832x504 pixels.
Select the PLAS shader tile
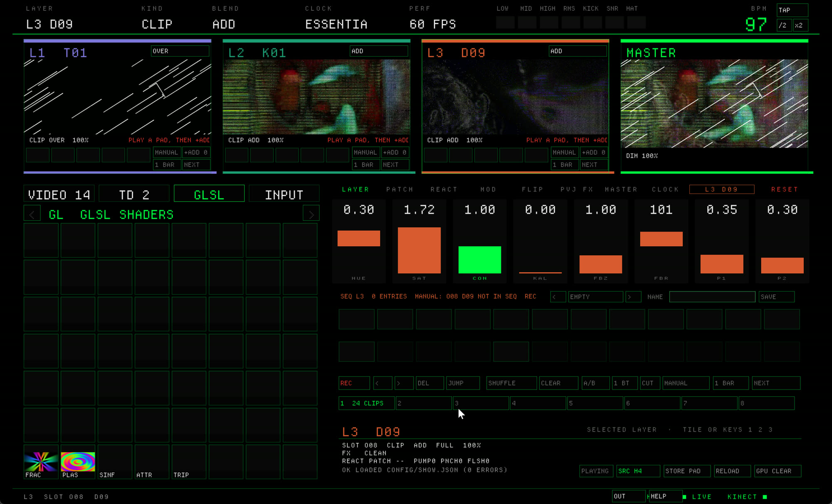point(78,462)
